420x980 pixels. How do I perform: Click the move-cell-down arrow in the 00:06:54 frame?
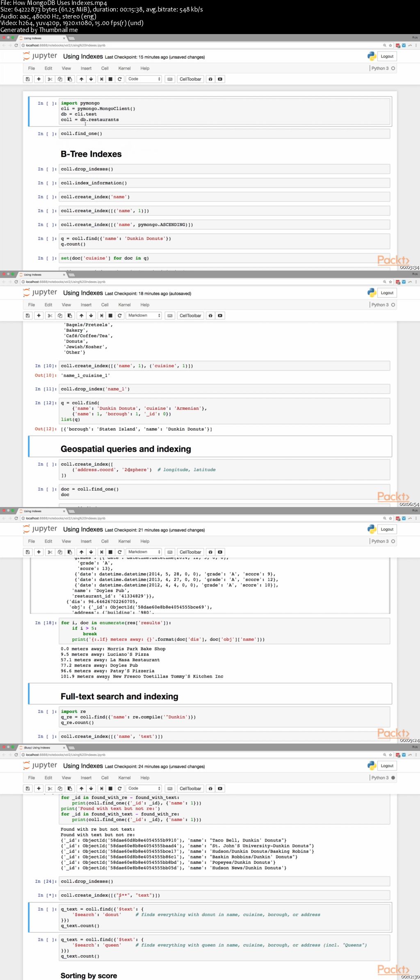[91, 316]
